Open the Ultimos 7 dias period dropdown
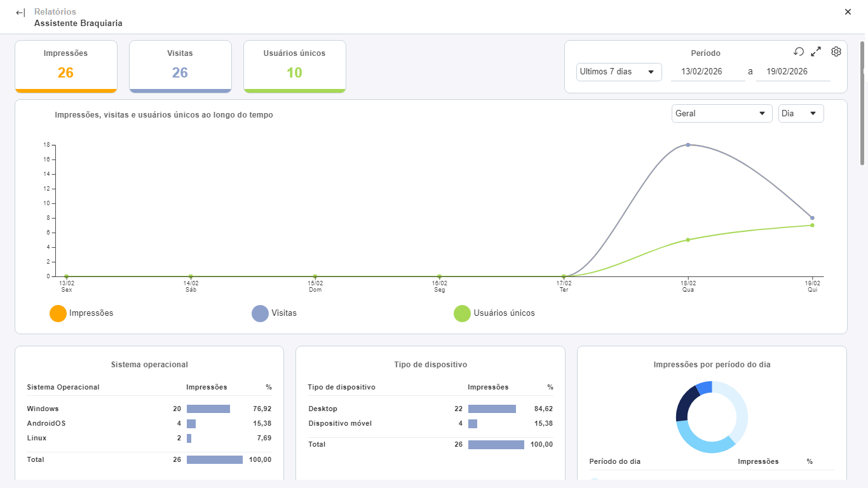The width and height of the screenshot is (868, 488). pyautogui.click(x=619, y=72)
